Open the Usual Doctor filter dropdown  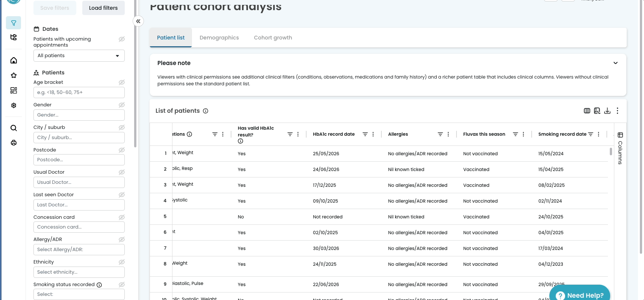coord(79,182)
